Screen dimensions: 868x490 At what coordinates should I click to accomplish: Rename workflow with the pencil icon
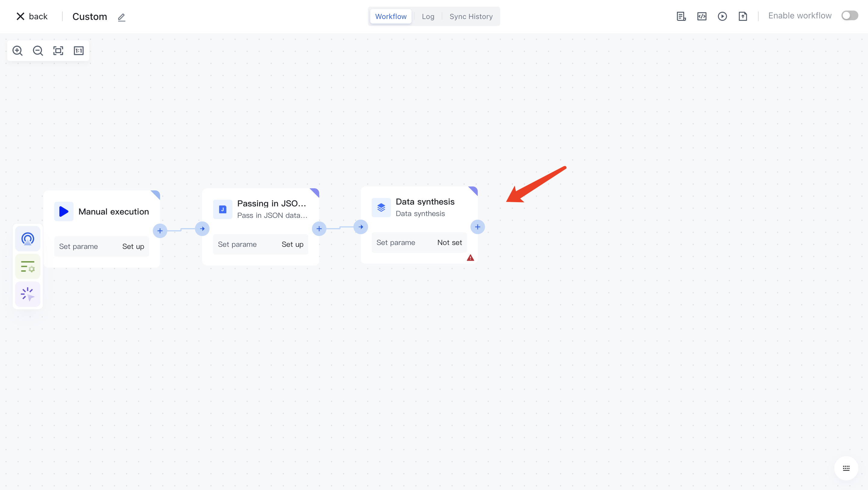(122, 17)
